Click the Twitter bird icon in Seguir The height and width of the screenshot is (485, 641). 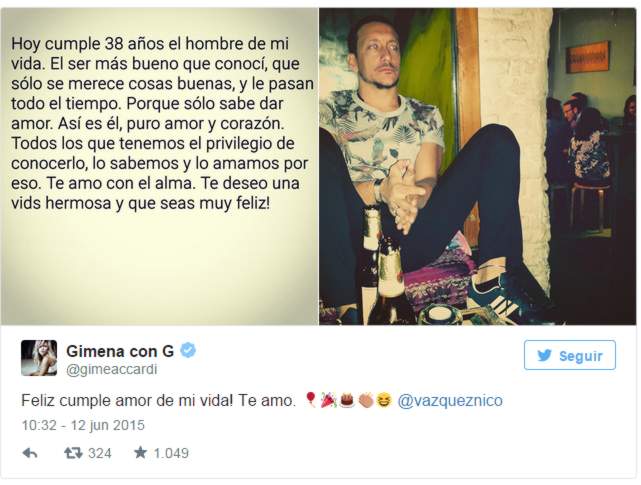544,355
